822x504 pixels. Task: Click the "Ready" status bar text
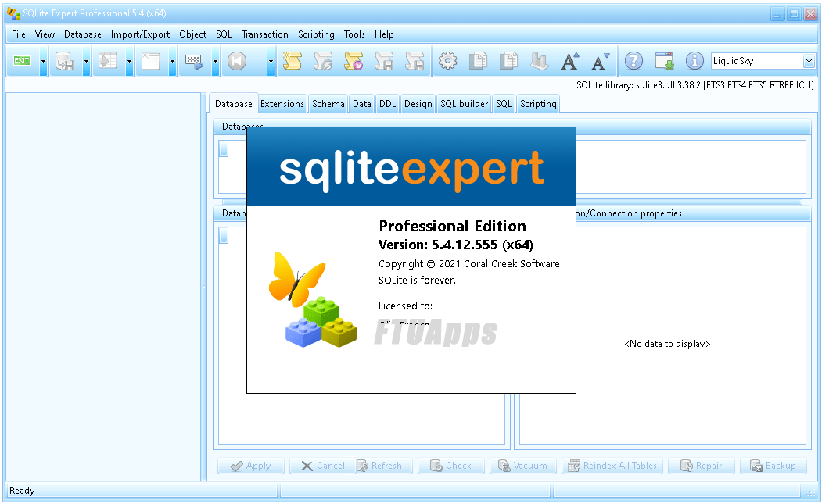click(x=22, y=491)
